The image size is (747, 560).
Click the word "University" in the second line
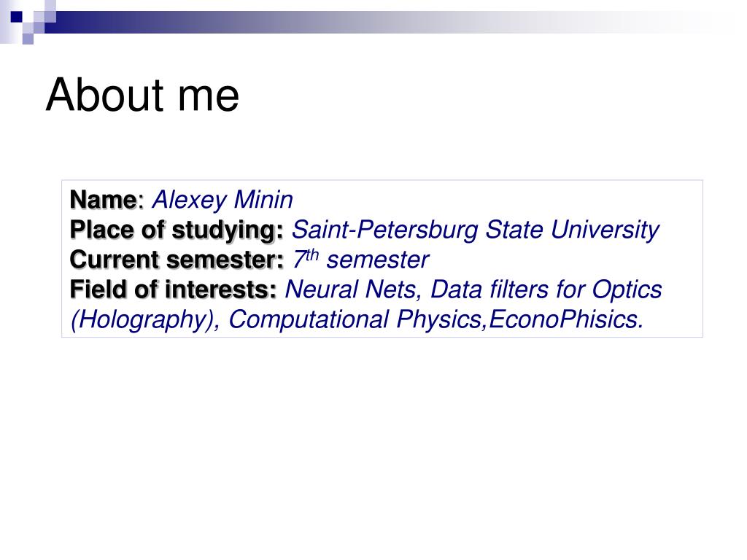(x=605, y=230)
